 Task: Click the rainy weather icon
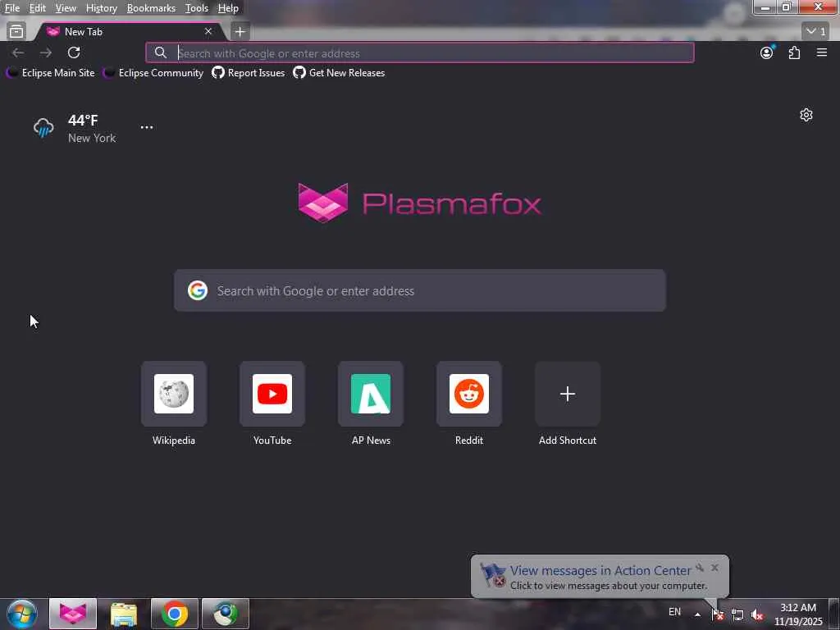coord(43,128)
